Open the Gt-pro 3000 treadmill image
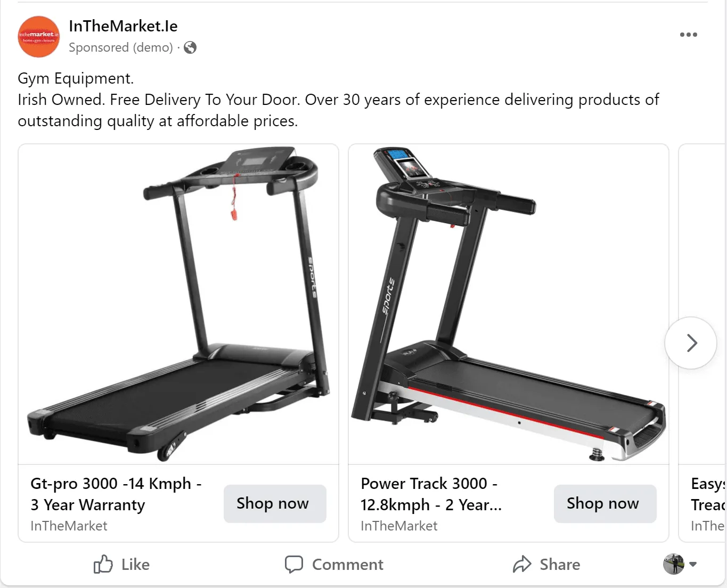This screenshot has height=588, width=727. [178, 304]
